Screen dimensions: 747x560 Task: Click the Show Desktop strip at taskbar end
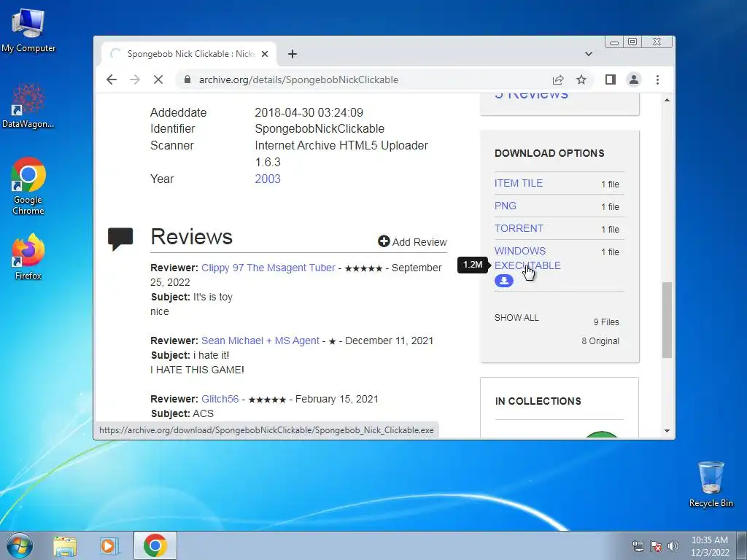(x=742, y=546)
